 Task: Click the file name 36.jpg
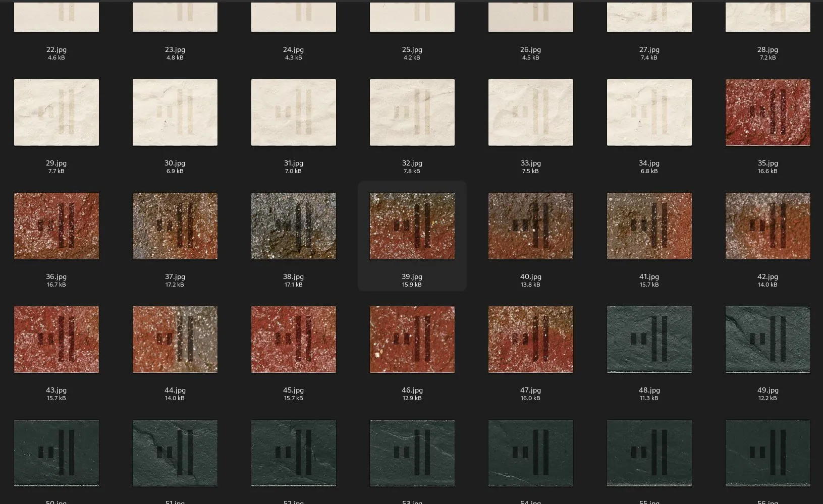point(57,276)
